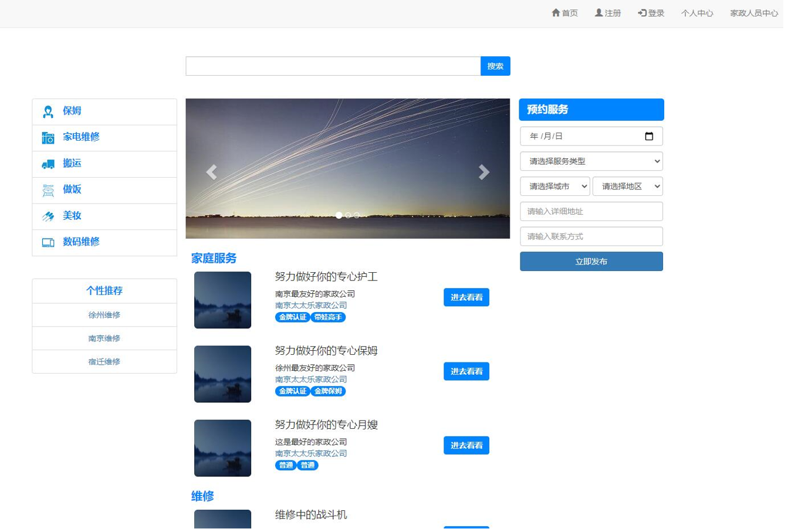Open the 请选择城市 dropdown
Viewport: 788px width, 532px height.
pyautogui.click(x=558, y=187)
